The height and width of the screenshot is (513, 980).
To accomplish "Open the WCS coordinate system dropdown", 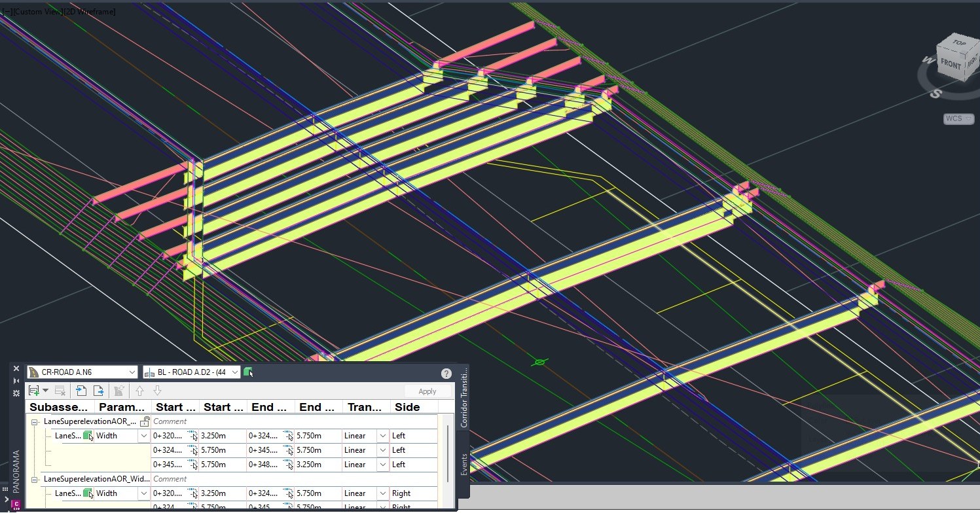I will coord(959,118).
